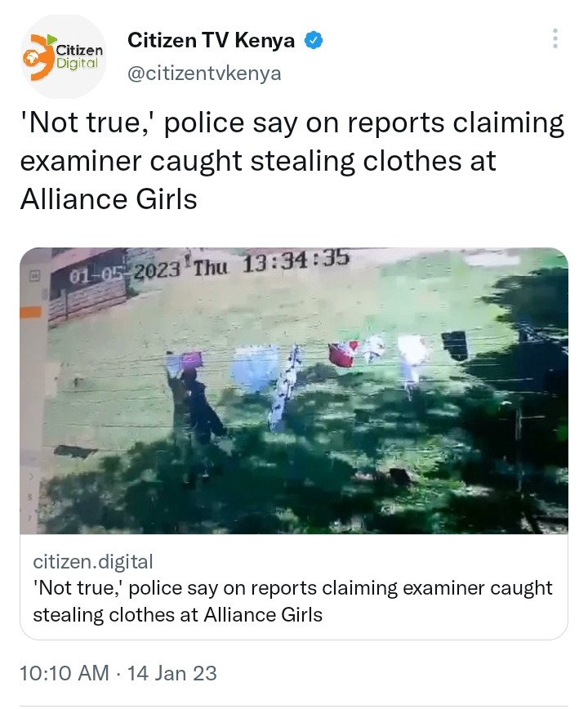Open the CCTV footage link preview image
This screenshot has height=709, width=588.
click(x=294, y=390)
